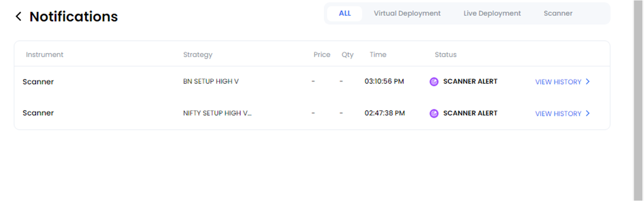Click the Instrument column header
644x201 pixels.
(44, 55)
